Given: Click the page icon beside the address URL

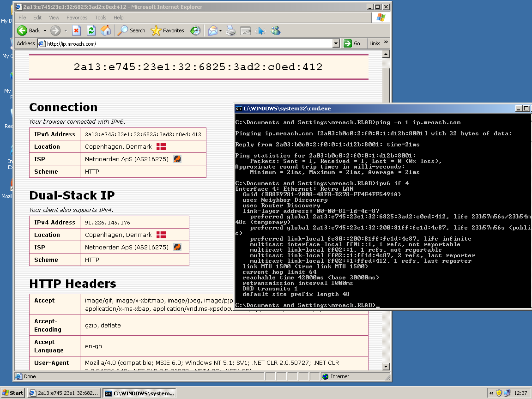Looking at the screenshot, I should 42,43.
